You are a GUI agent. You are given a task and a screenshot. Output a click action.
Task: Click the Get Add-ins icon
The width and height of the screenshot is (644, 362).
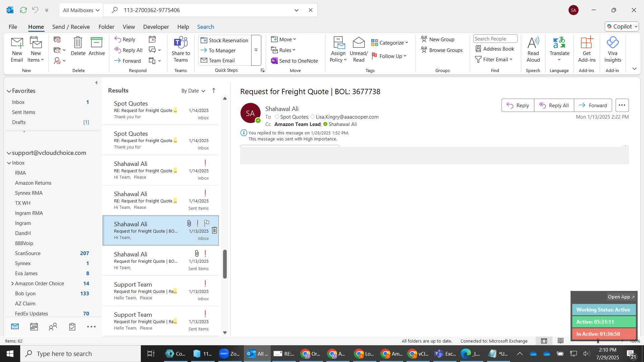[587, 49]
